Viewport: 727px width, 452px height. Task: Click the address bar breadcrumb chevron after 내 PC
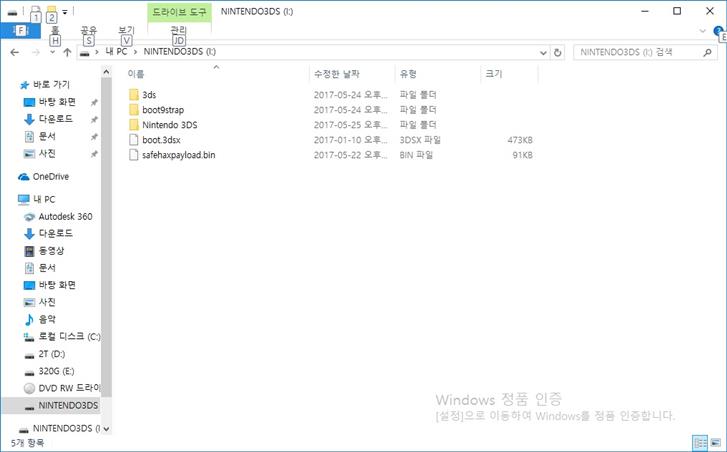pos(135,52)
